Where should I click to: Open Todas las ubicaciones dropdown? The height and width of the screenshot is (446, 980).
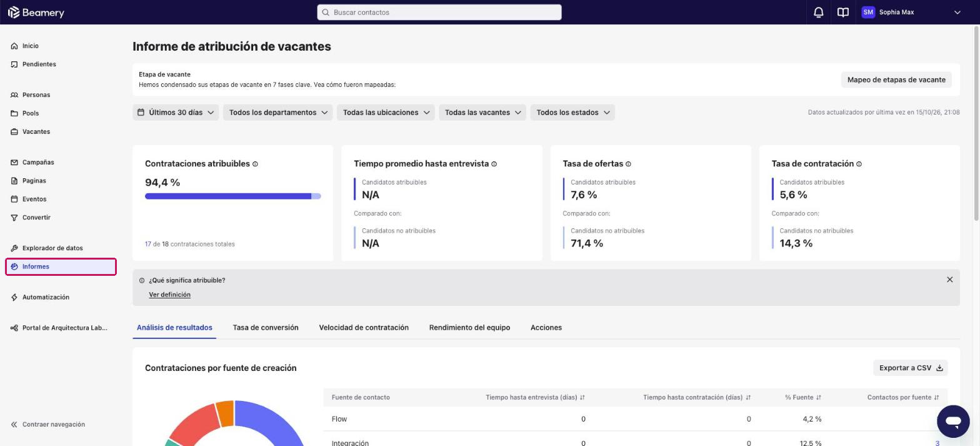click(386, 113)
